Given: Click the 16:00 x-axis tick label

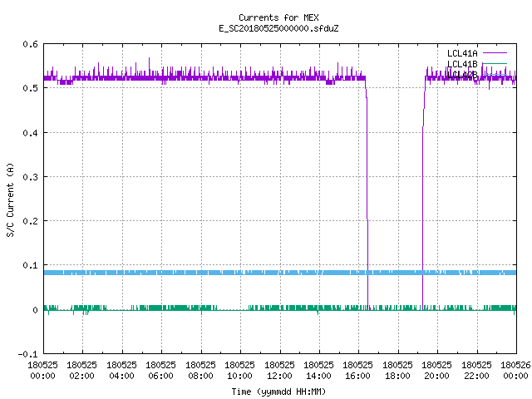Looking at the screenshot, I should pos(358,370).
